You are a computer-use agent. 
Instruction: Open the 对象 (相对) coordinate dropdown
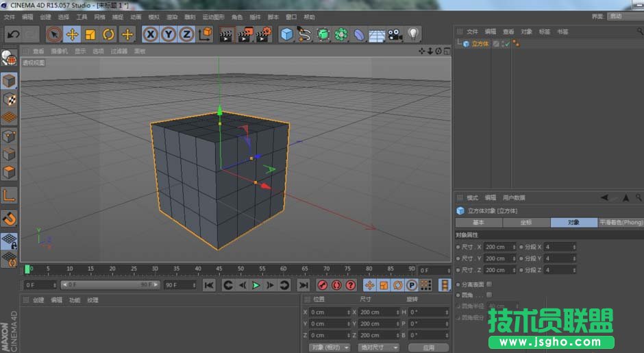[x=330, y=348]
